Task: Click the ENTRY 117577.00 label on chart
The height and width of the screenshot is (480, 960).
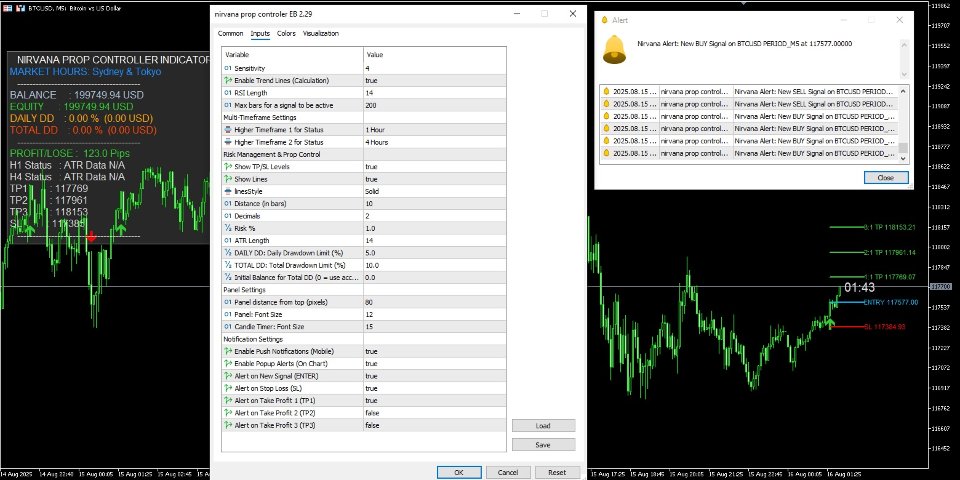Action: (890, 302)
